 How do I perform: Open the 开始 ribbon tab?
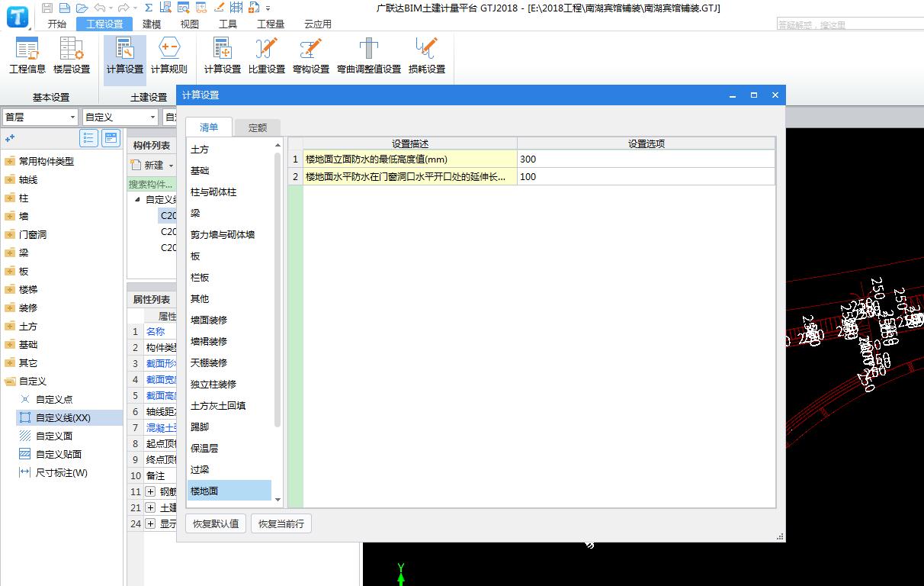56,24
